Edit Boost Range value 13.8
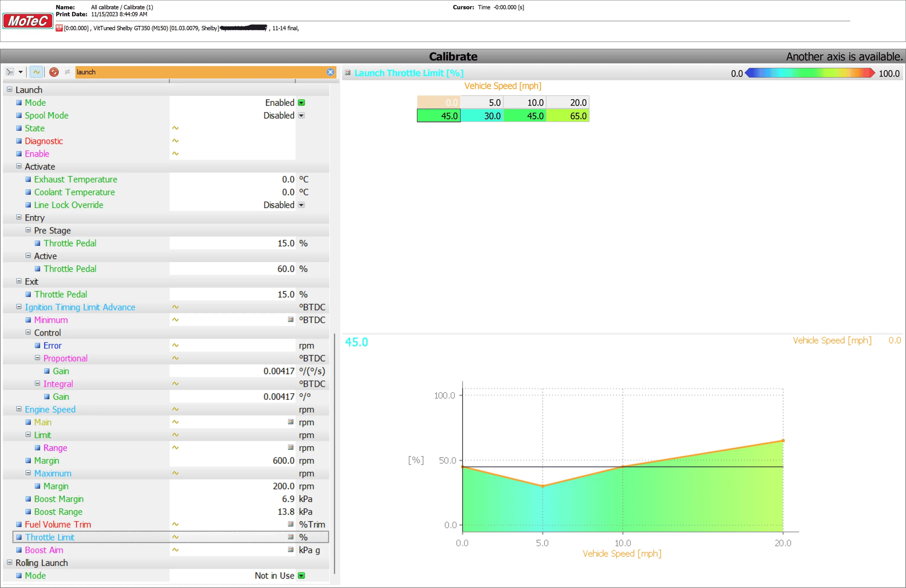This screenshot has height=588, width=906. coord(232,512)
